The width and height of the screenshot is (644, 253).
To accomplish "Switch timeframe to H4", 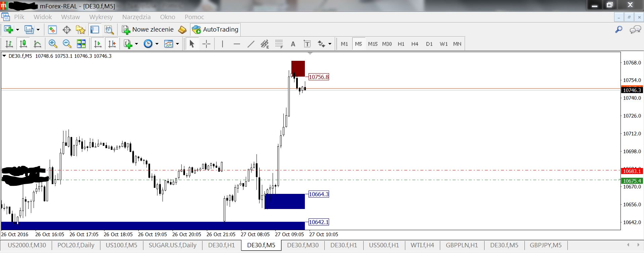I will coord(415,44).
